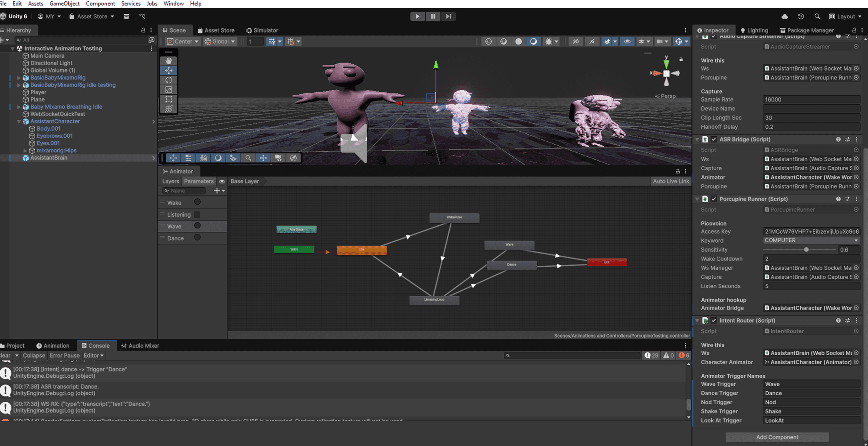Disable the ASR Bridge script checkbox
868x446 pixels.
(714, 139)
